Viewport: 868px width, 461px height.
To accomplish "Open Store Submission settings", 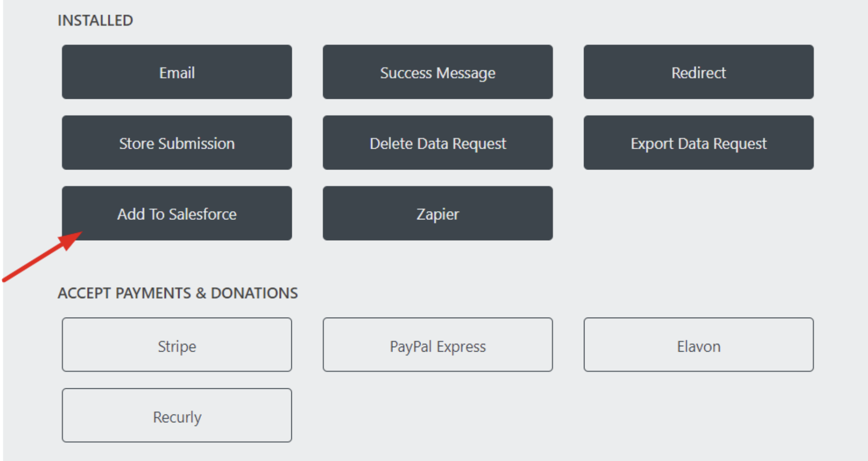I will point(177,143).
